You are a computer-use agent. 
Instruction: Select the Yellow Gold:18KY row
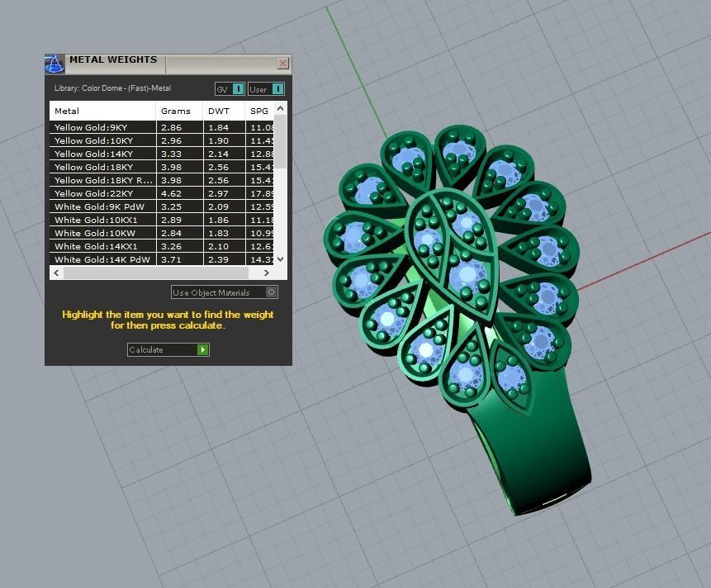pyautogui.click(x=161, y=167)
